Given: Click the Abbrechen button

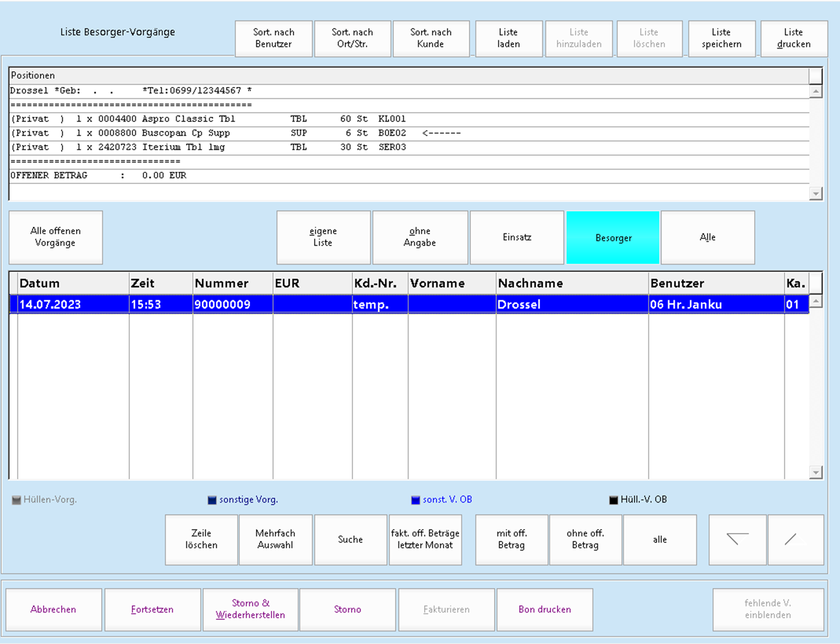Looking at the screenshot, I should 53,609.
